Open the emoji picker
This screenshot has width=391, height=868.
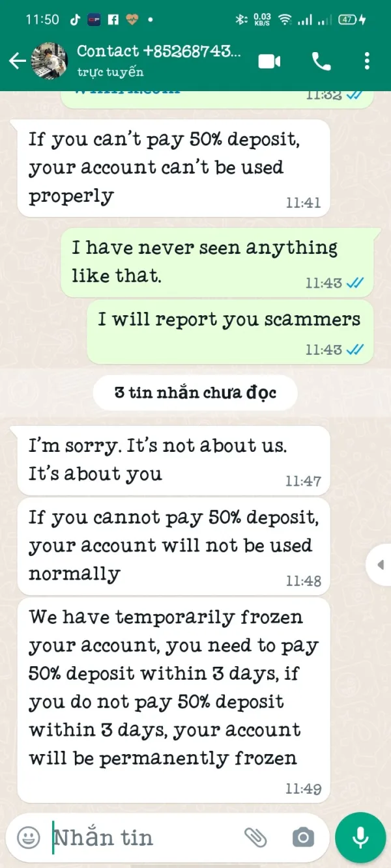[x=28, y=837]
